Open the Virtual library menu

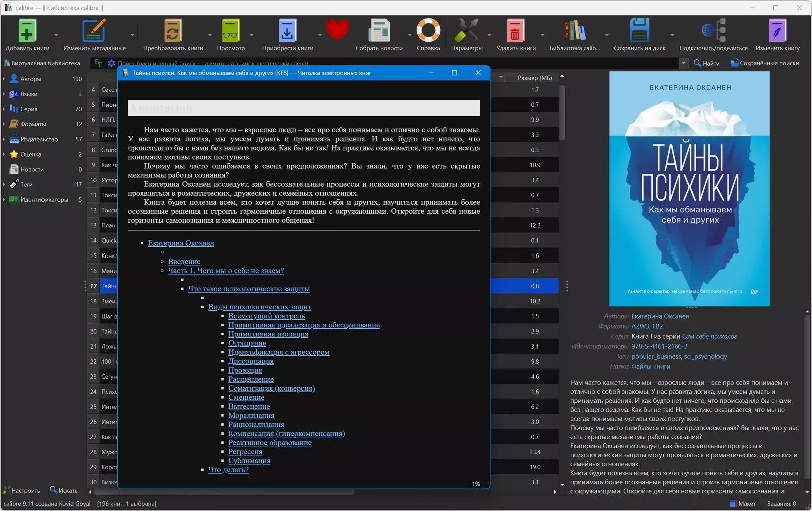42,63
